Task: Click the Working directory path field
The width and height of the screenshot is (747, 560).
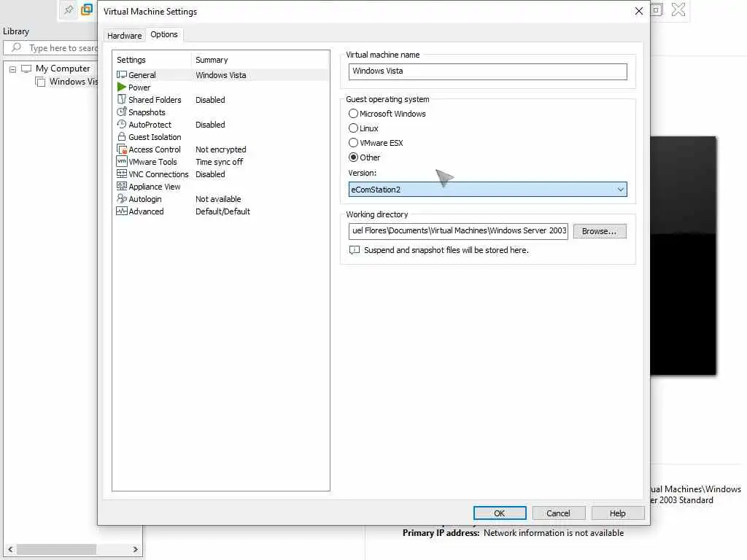Action: 458,231
